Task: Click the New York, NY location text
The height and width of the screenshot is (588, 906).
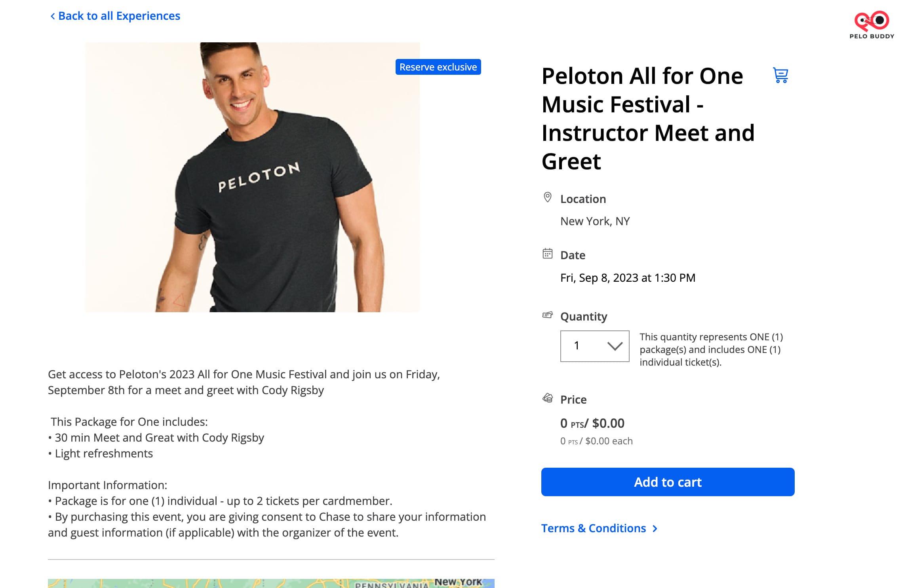Action: (595, 221)
